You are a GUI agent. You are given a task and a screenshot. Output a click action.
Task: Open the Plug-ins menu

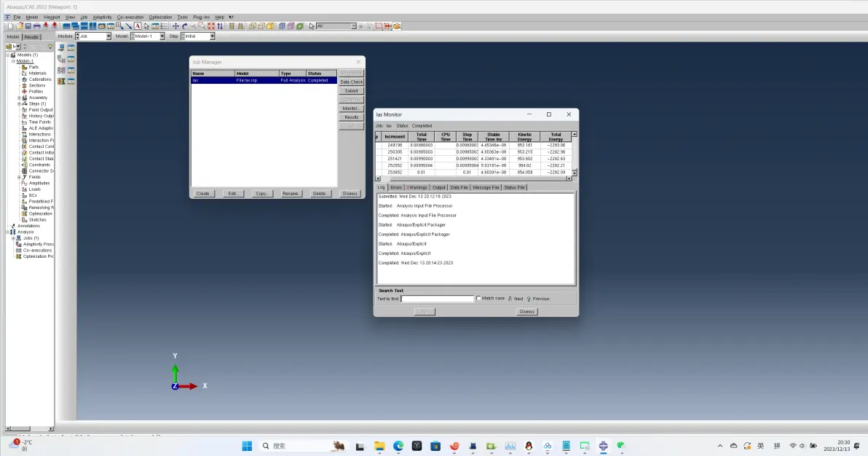tap(201, 17)
